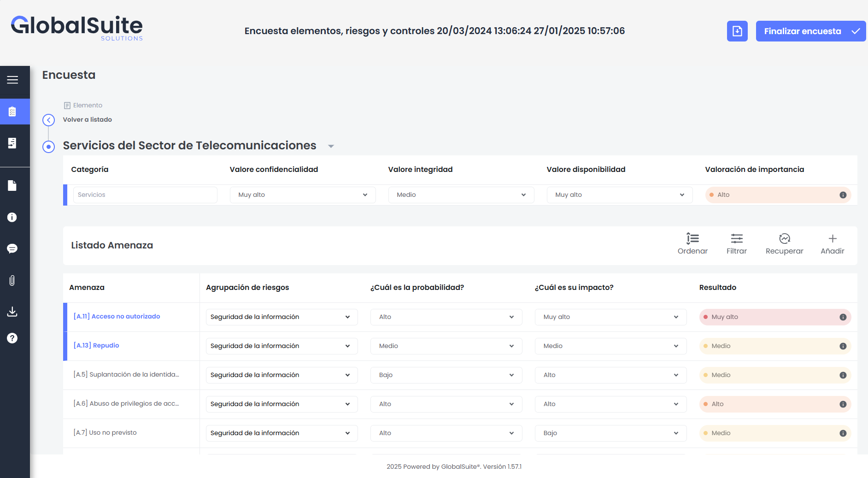
Task: Open the hamburger menu in sidebar
Action: 12,80
